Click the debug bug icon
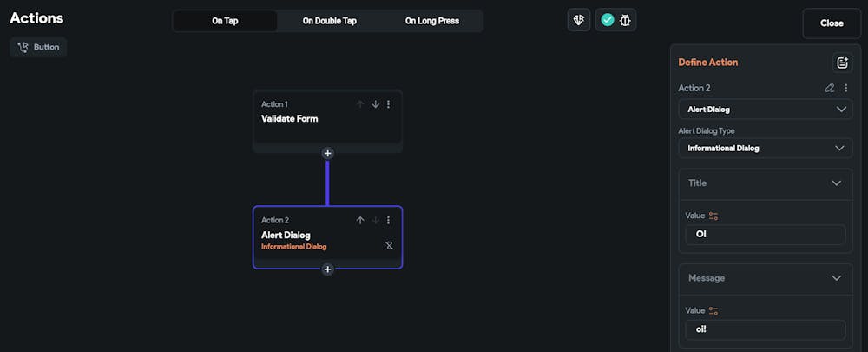This screenshot has width=868, height=352. (625, 19)
